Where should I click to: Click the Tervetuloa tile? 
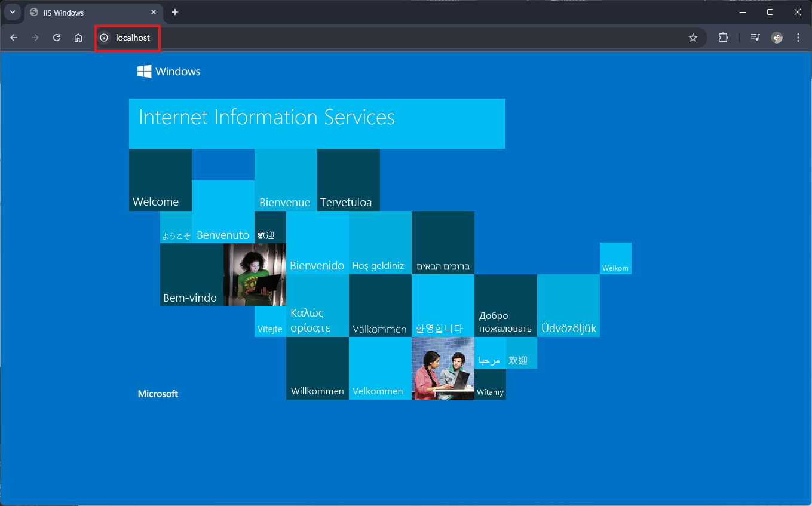click(348, 180)
